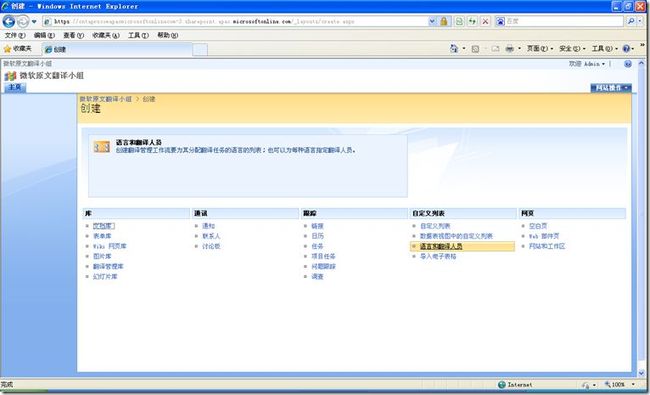This screenshot has height=395, width=650.
Task: Click the 通知 link
Action: [208, 226]
